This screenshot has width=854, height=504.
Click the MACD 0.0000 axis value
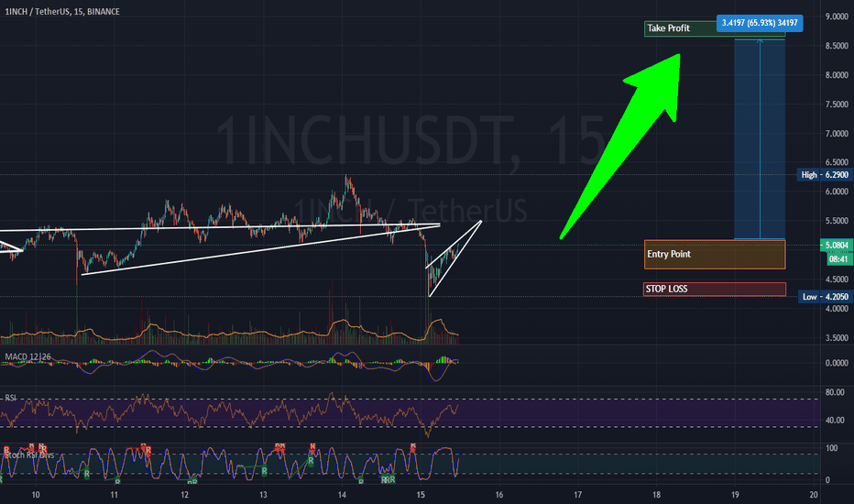[x=837, y=363]
